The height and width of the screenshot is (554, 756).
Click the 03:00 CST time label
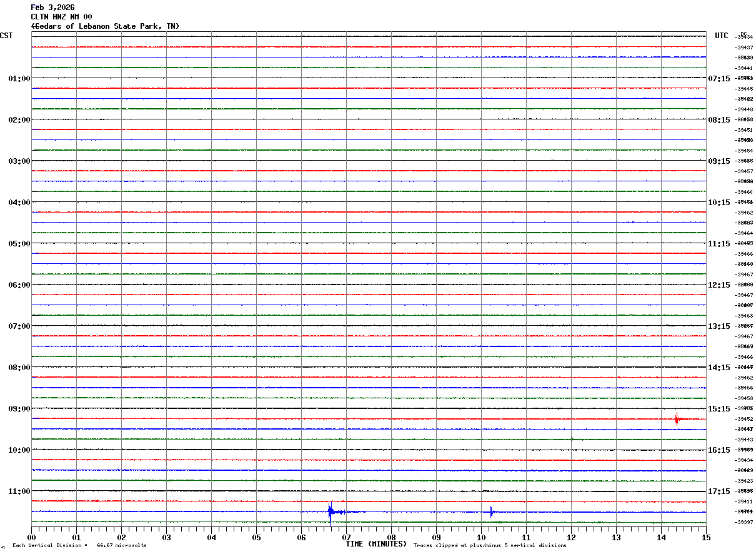pyautogui.click(x=19, y=161)
